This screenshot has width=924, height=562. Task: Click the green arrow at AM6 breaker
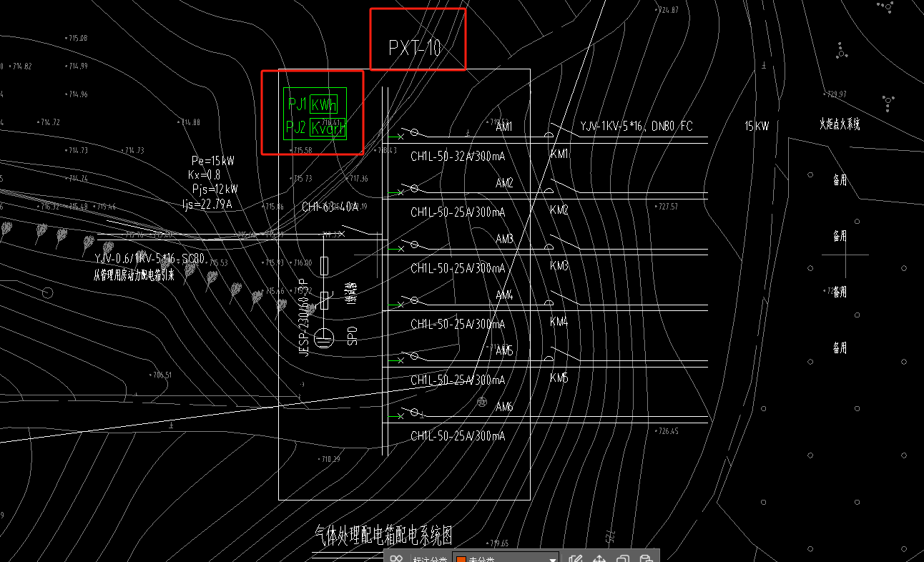pyautogui.click(x=396, y=416)
